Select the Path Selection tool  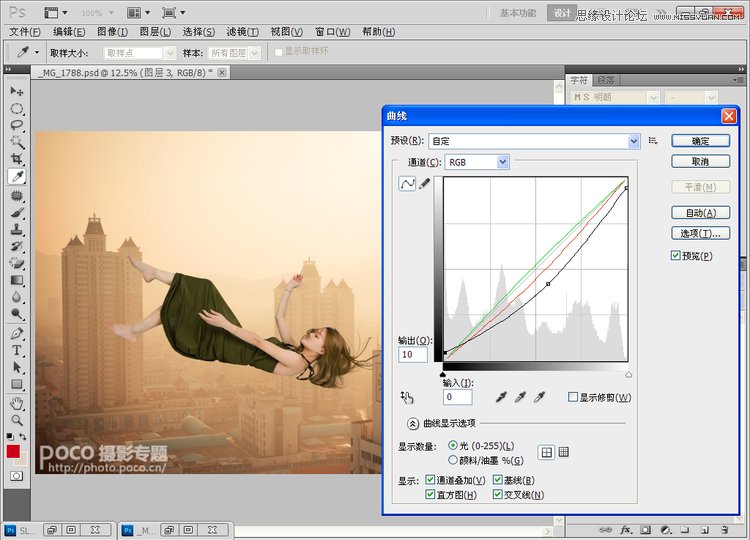click(17, 367)
